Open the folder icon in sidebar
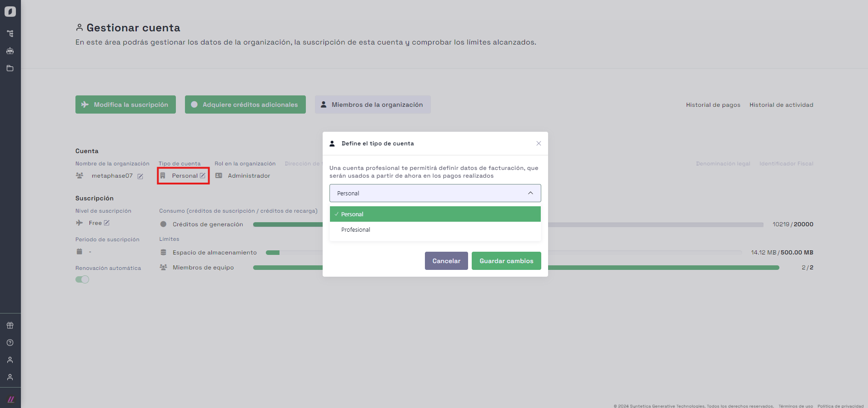The height and width of the screenshot is (408, 868). pos(10,68)
